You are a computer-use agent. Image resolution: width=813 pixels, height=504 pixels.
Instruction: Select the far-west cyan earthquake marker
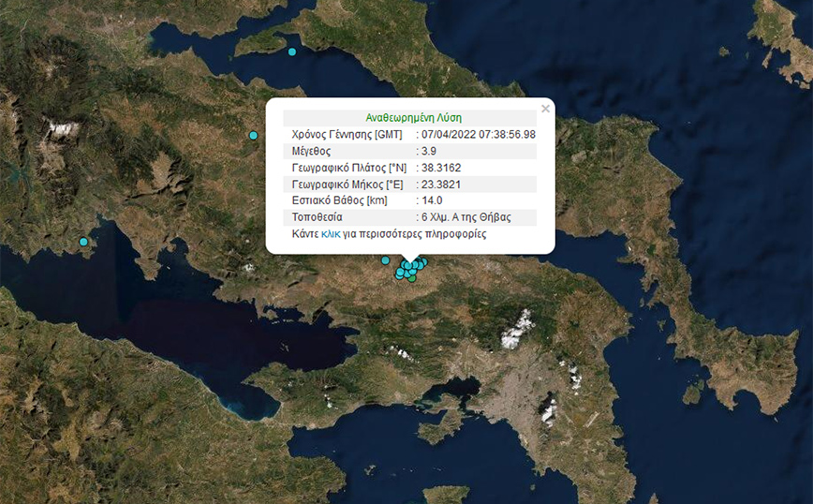[x=83, y=242]
